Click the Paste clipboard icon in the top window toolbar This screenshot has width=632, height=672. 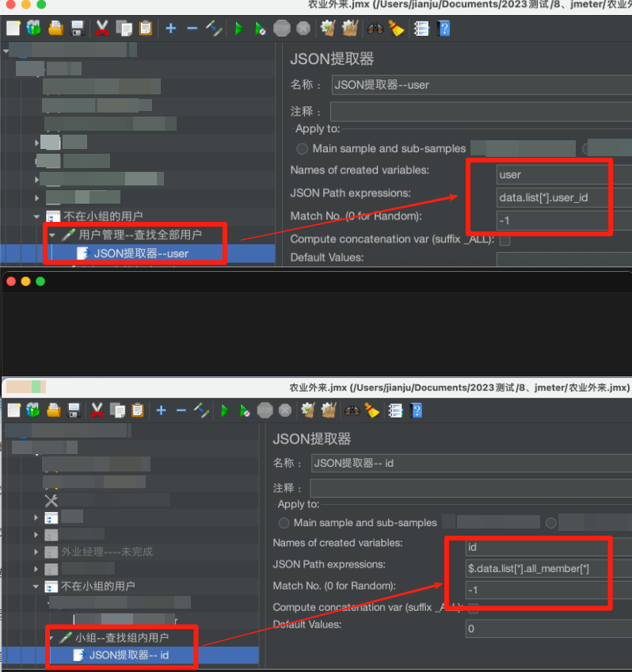(146, 29)
